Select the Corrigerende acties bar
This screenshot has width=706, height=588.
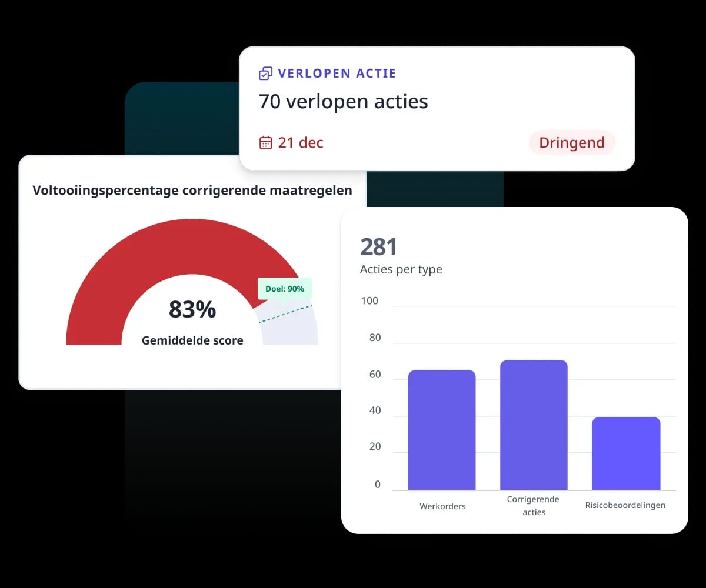534,425
